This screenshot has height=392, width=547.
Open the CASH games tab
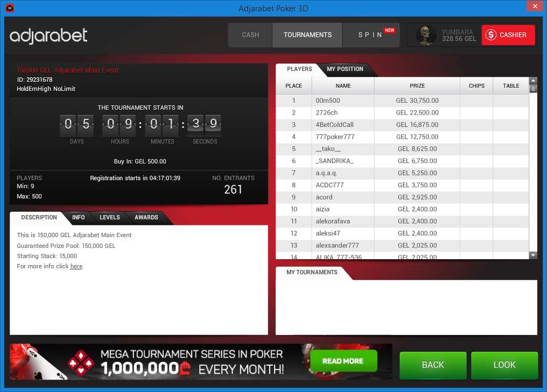coord(250,35)
